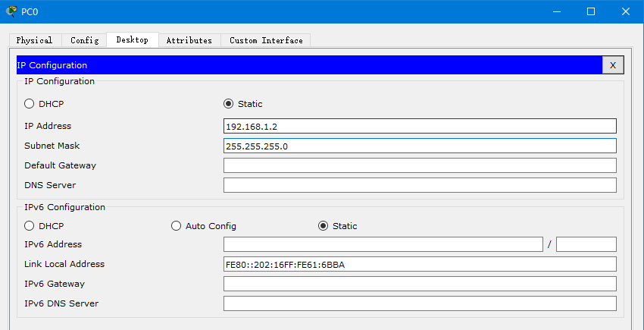The width and height of the screenshot is (644, 330).
Task: Switch to the Physical tab
Action: click(34, 40)
